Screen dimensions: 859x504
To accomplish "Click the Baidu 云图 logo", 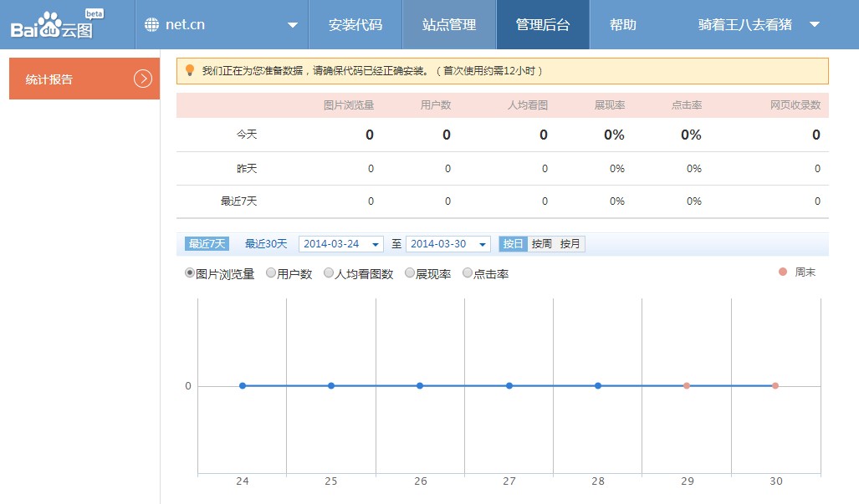I will (55, 25).
